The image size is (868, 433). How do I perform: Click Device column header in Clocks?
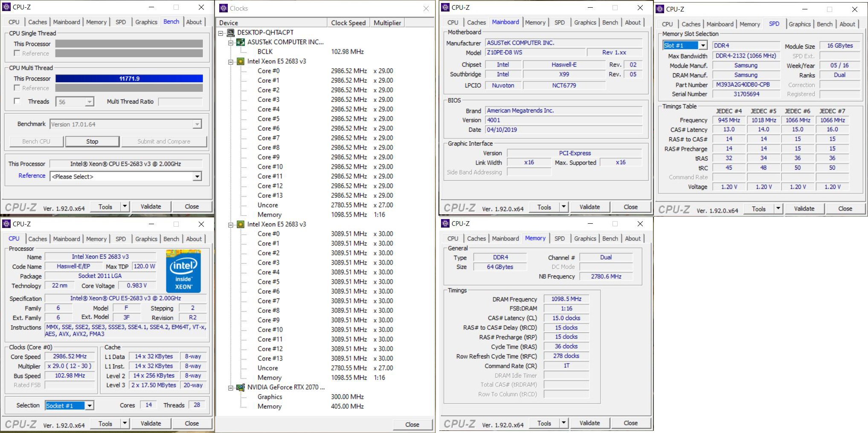272,23
